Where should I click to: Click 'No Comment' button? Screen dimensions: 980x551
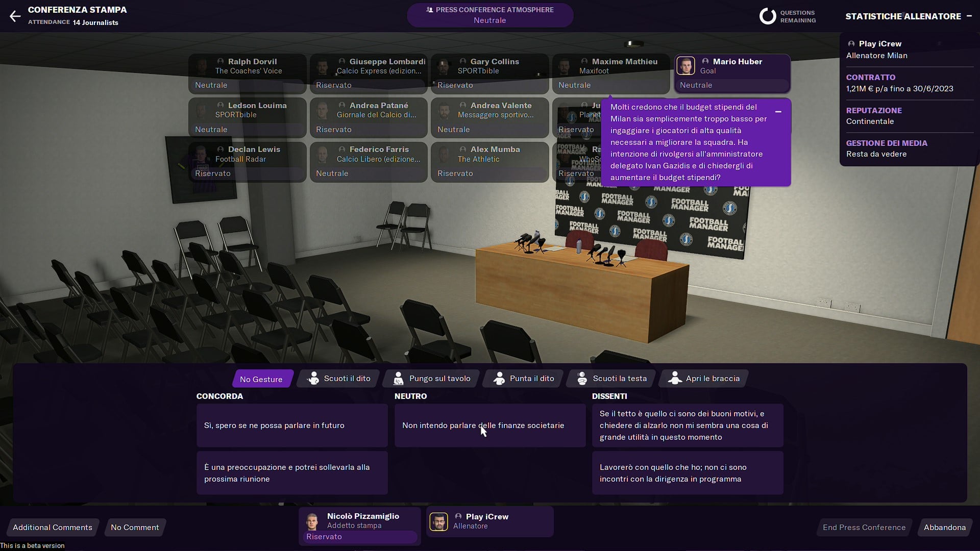(135, 527)
